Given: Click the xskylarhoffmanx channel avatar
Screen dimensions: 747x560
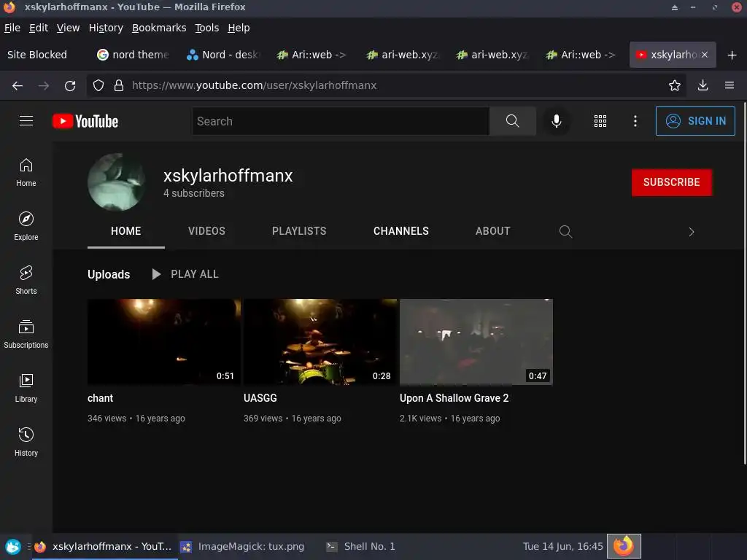Looking at the screenshot, I should click(117, 182).
